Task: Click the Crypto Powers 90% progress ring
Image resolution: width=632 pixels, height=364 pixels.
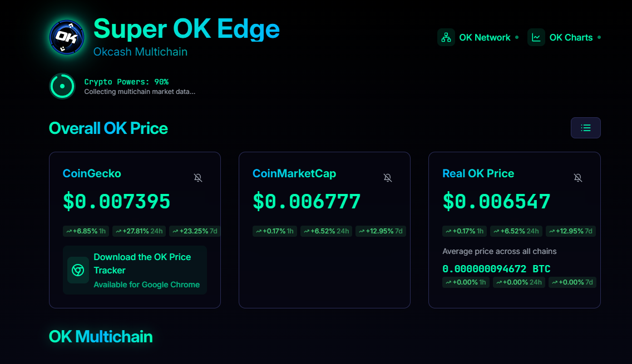Action: pyautogui.click(x=62, y=86)
